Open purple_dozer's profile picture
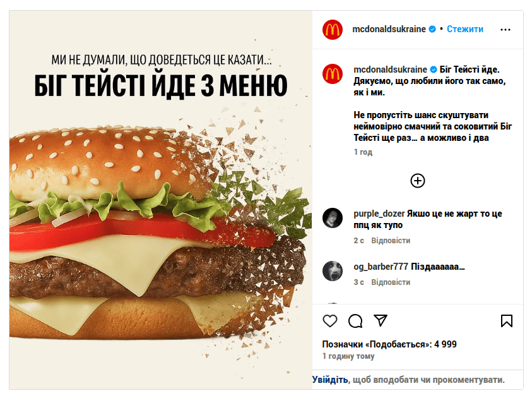 pos(332,218)
